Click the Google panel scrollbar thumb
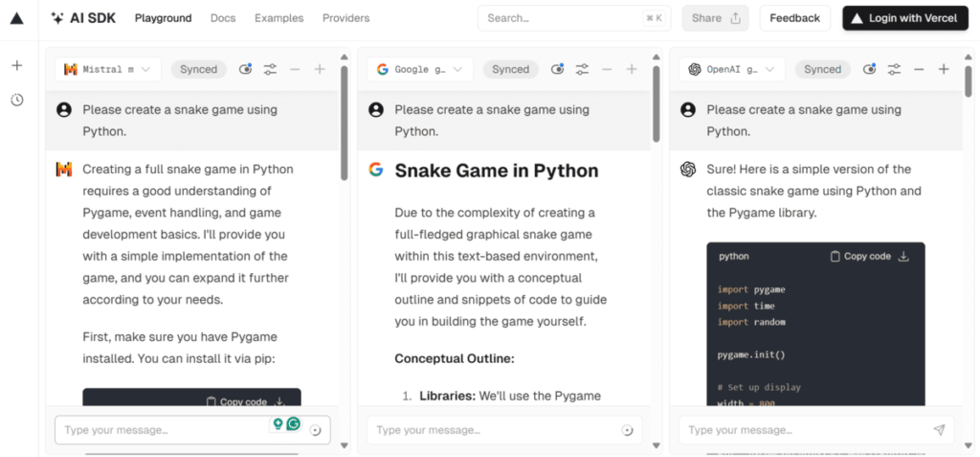The height and width of the screenshot is (457, 980). 657,103
